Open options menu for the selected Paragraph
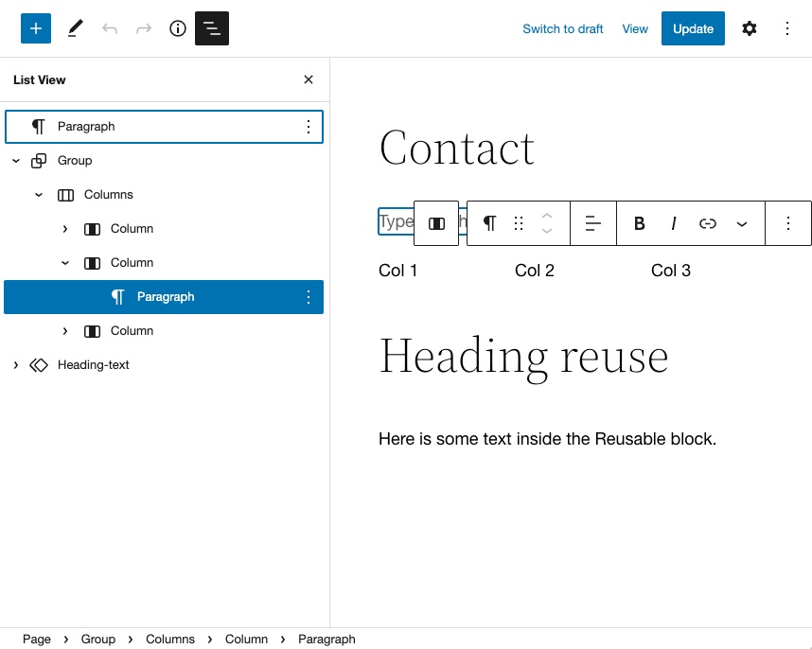The image size is (812, 649). coord(309,296)
